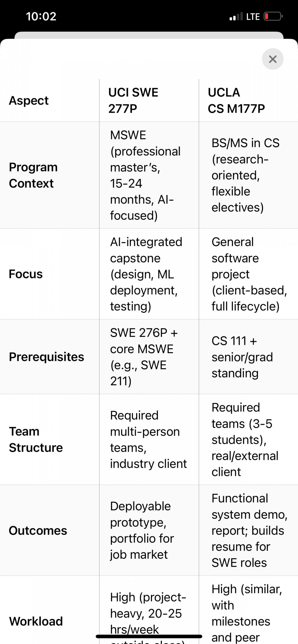
Task: Tap the 10:02 clock in status bar
Action: 41,17
